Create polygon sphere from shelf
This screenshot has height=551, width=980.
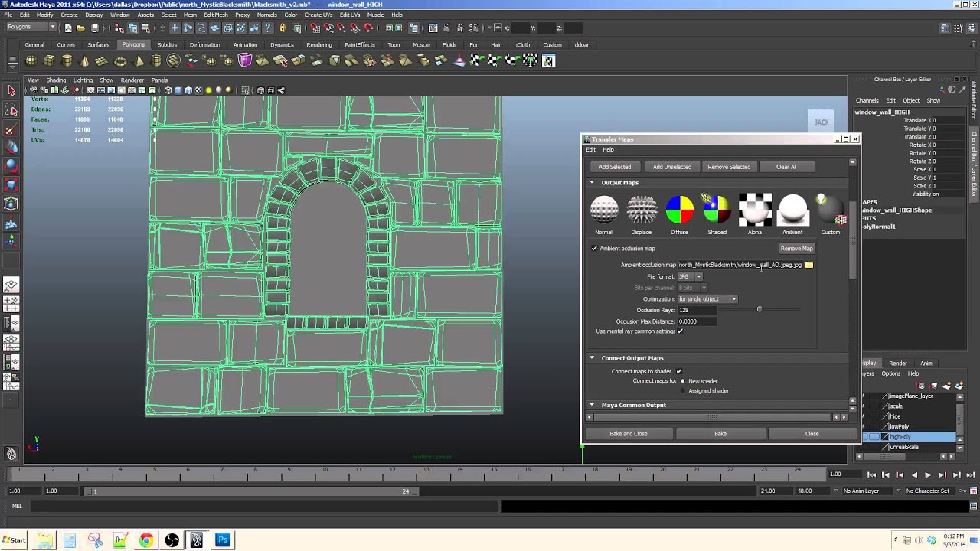(x=31, y=60)
